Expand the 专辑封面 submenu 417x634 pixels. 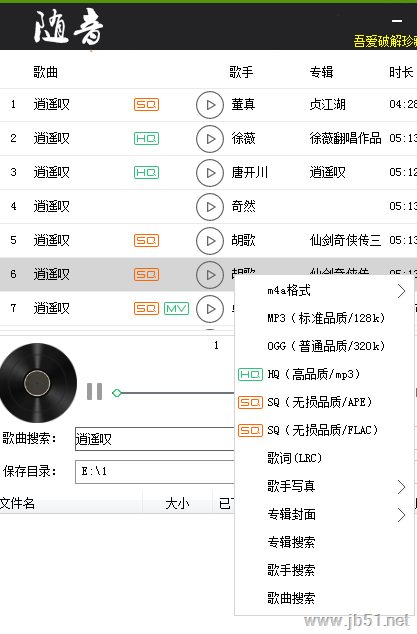tap(324, 514)
